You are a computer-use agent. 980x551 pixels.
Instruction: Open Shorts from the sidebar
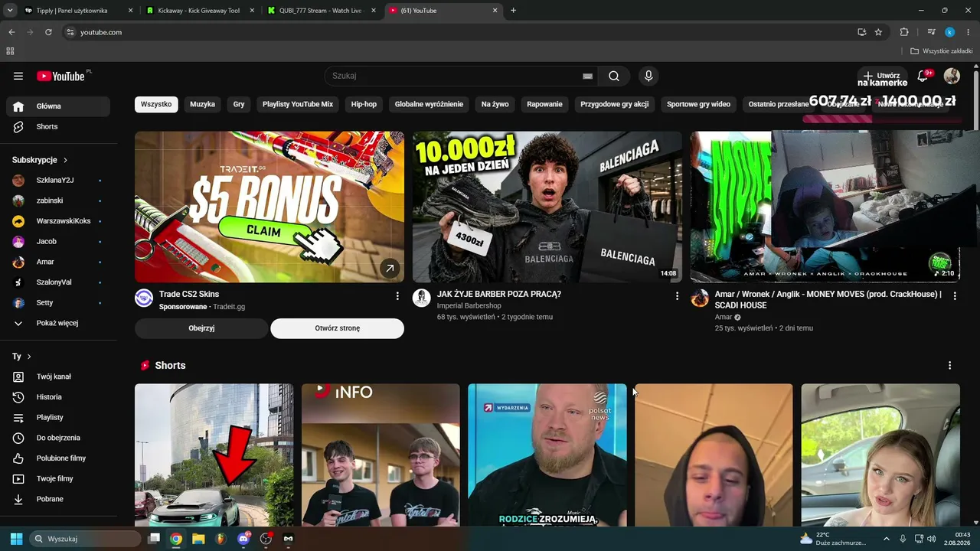58,127
